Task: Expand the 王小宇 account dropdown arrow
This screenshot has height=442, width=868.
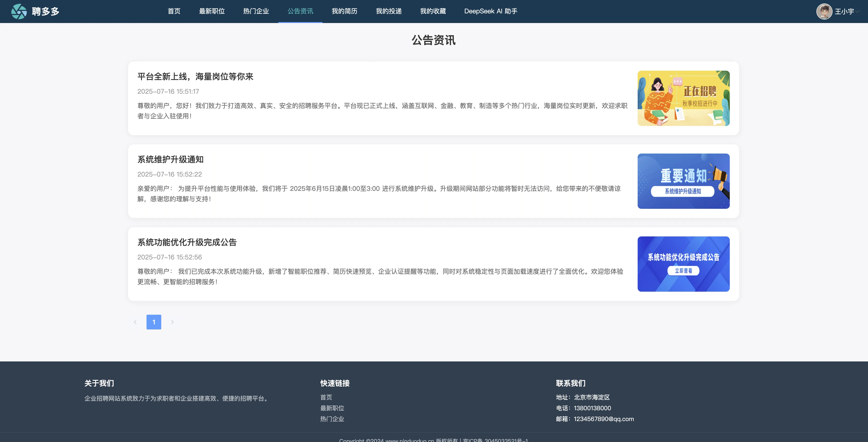Action: click(x=858, y=12)
